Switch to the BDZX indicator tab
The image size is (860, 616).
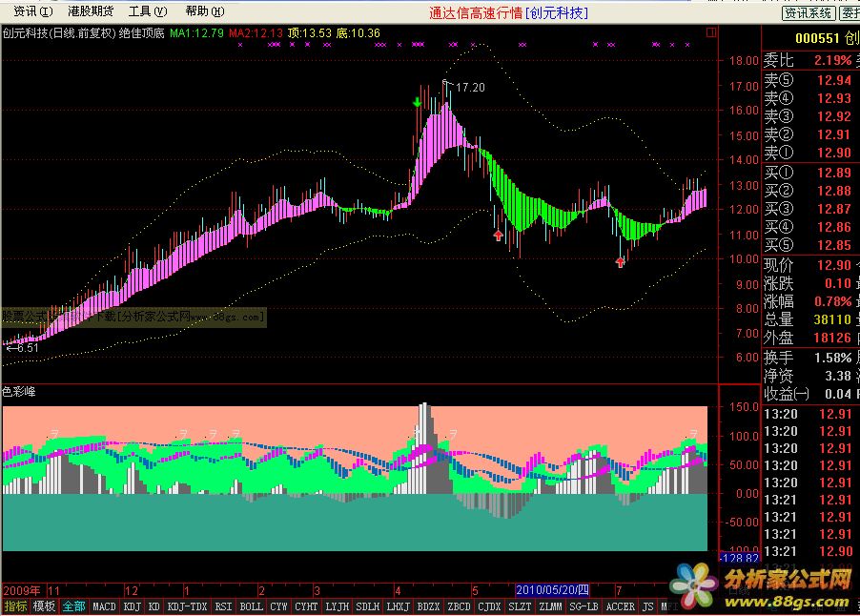pyautogui.click(x=428, y=606)
